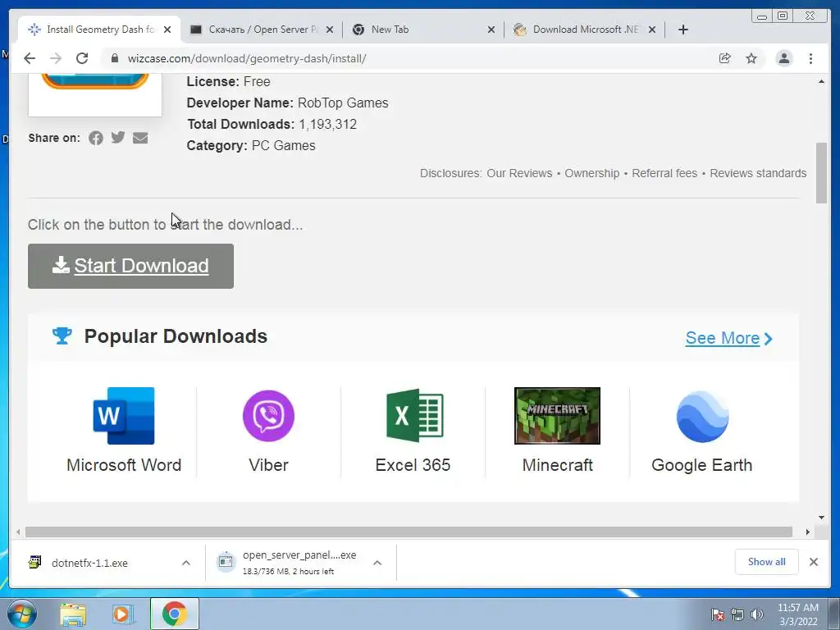
Task: Click the Popular Downloads trophy icon
Action: click(x=62, y=336)
